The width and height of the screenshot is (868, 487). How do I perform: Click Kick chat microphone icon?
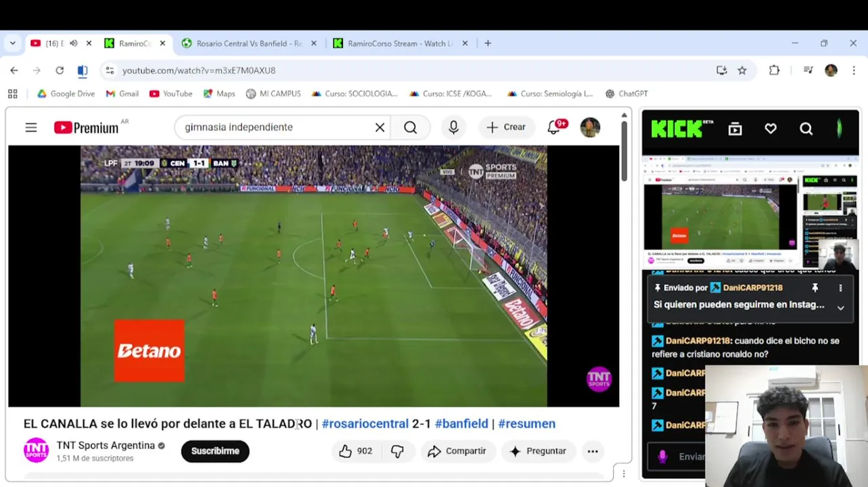(662, 457)
